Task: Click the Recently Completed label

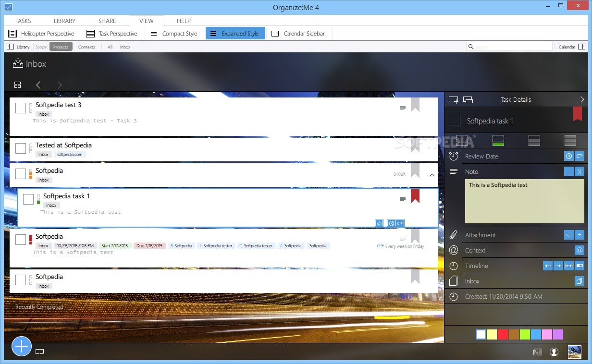Action: click(39, 307)
